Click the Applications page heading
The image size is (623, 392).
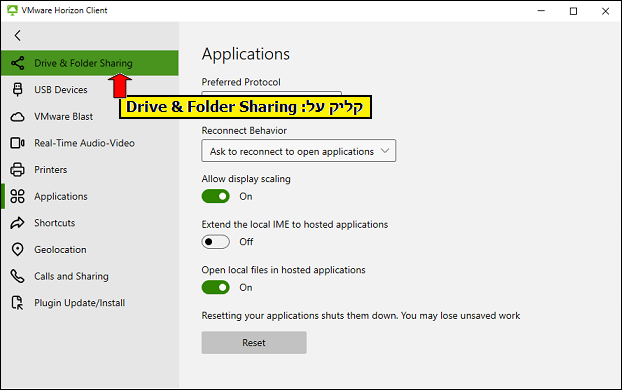(x=246, y=54)
